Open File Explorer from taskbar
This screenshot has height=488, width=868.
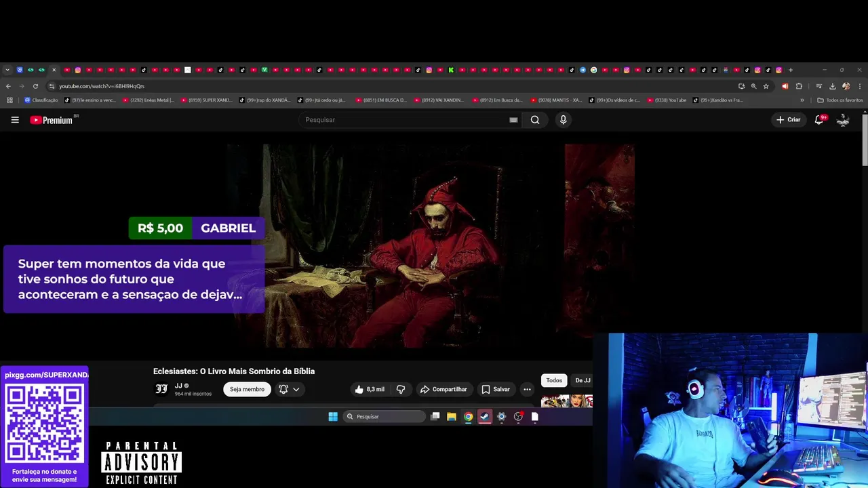(x=451, y=417)
